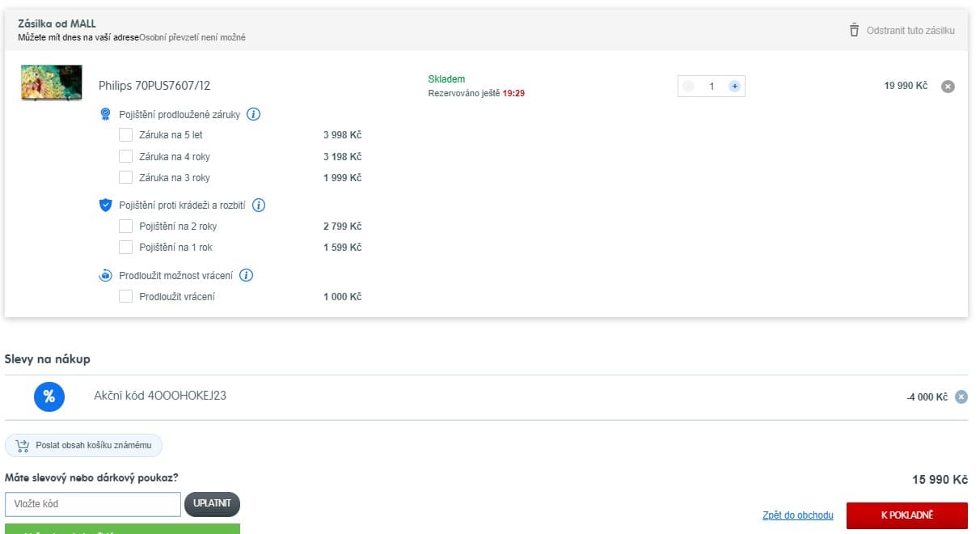Focus the Vložte kód input field

coord(93,504)
